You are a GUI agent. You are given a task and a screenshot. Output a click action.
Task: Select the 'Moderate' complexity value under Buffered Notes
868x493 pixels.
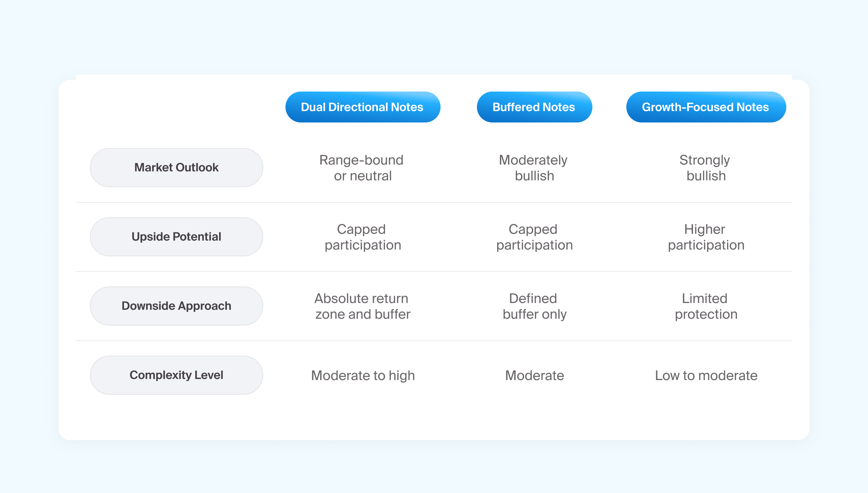(534, 375)
